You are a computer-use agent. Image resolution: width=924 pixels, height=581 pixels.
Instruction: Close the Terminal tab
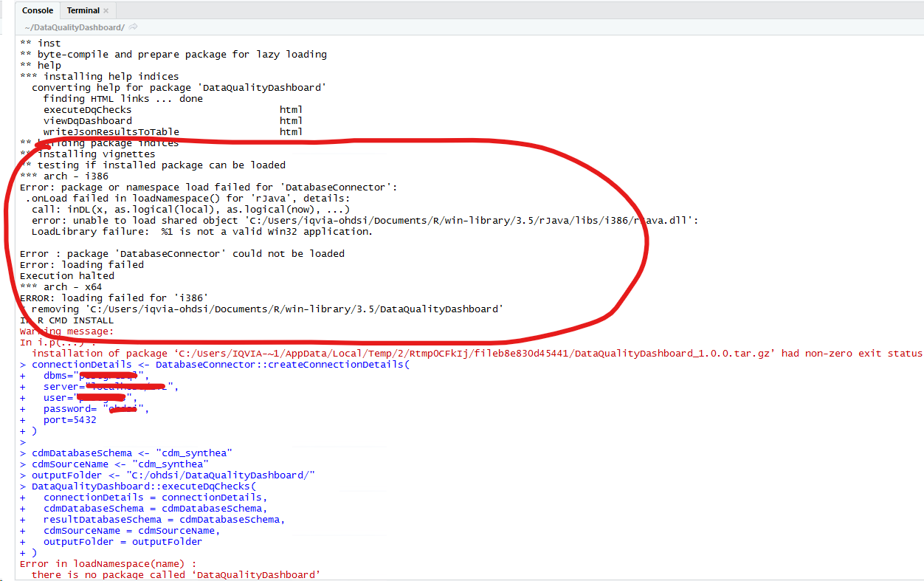point(106,10)
